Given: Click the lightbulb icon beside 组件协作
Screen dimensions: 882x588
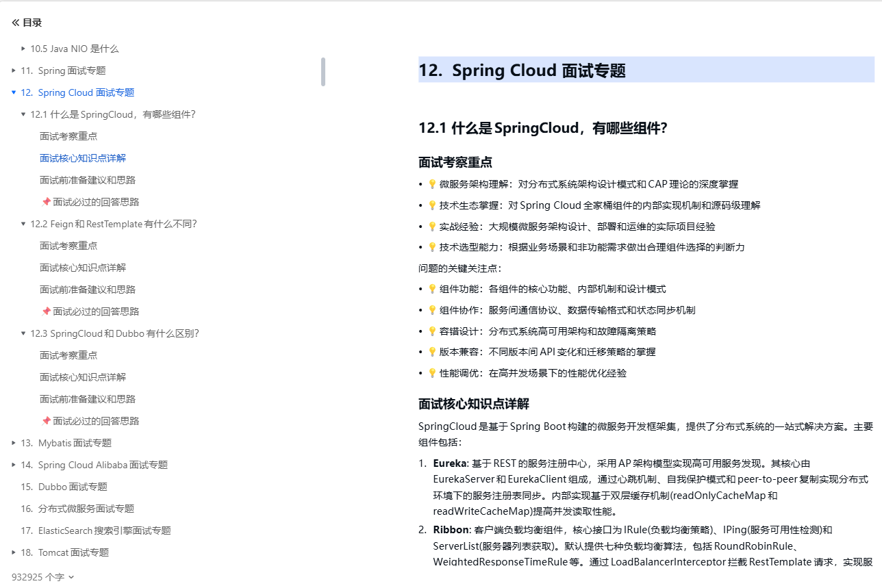Looking at the screenshot, I should (x=432, y=310).
